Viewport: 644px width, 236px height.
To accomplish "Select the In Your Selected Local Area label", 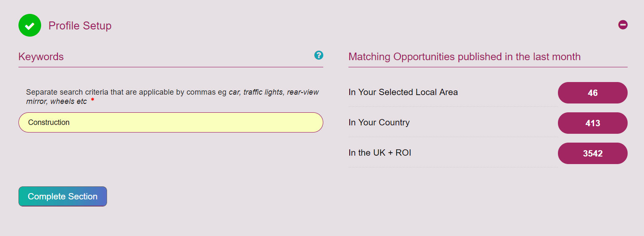I will [x=403, y=92].
